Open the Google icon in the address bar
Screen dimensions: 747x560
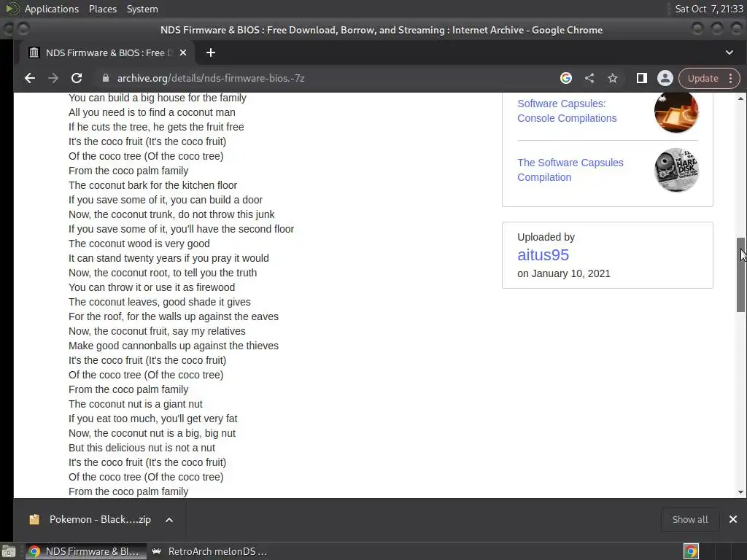coord(566,78)
